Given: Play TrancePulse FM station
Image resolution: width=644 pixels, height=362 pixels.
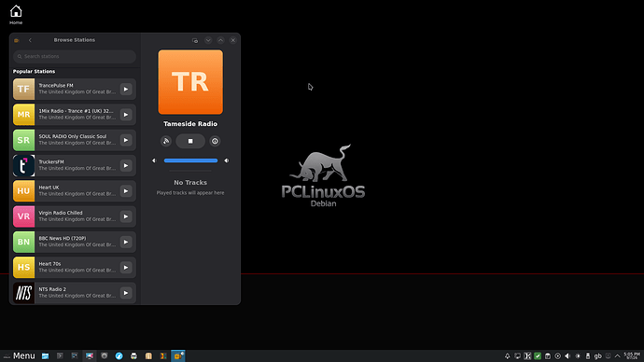Looking at the screenshot, I should 126,90.
